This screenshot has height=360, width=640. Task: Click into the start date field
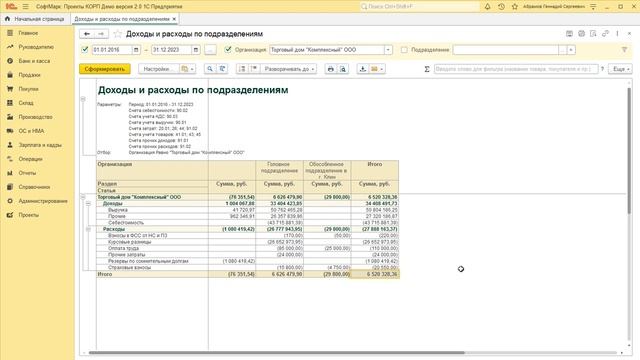(112, 50)
